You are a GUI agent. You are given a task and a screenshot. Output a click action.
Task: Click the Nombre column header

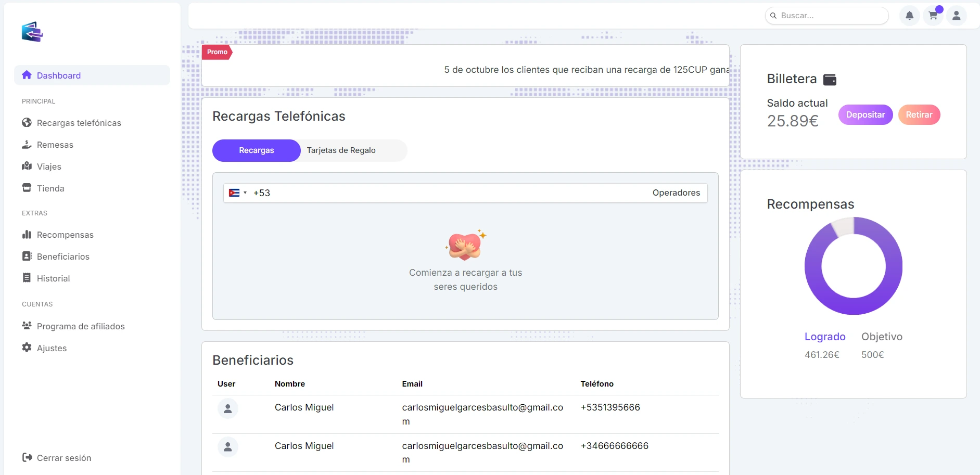[290, 384]
